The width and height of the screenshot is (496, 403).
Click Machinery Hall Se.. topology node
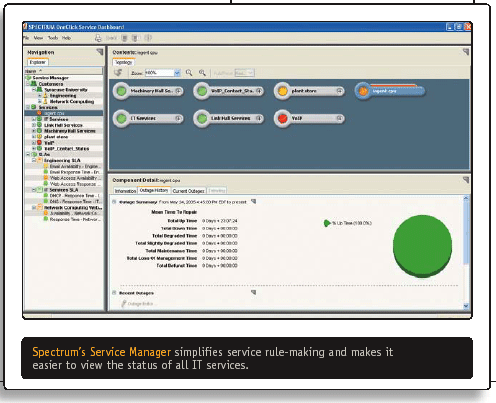149,91
